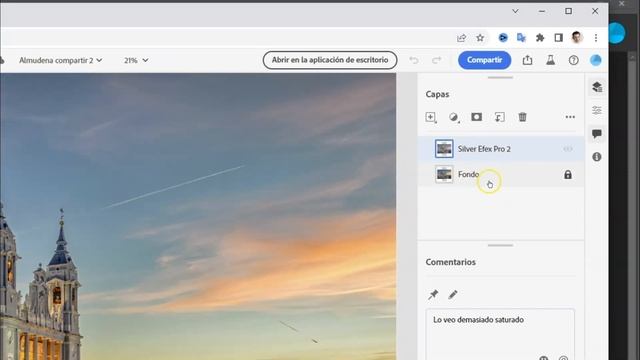Click the divider handle above Comentarios panel
The width and height of the screenshot is (640, 360).
(500, 245)
